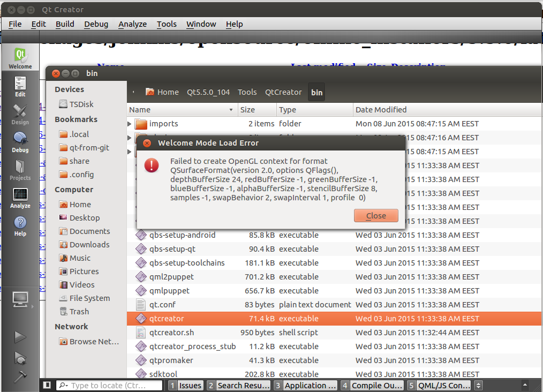
Task: Open the Tools menu
Action: (x=167, y=24)
